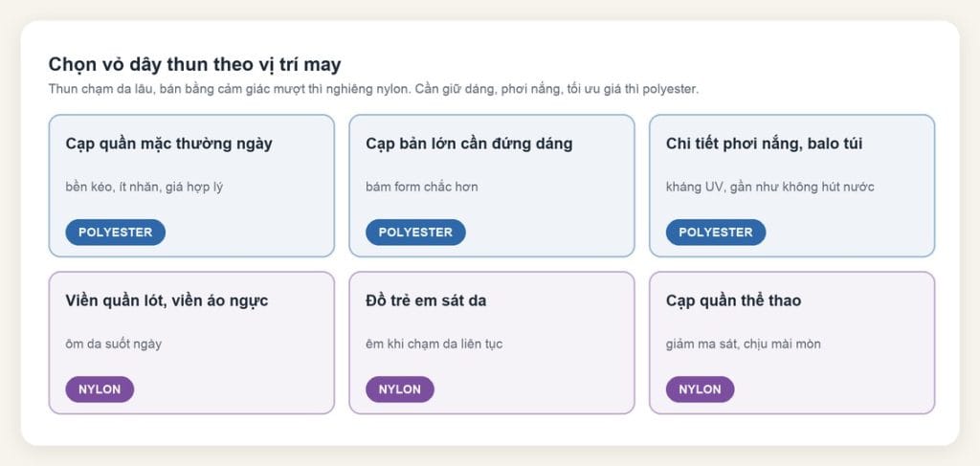Select the POLYESTER badge in the balo túi card

tap(716, 233)
